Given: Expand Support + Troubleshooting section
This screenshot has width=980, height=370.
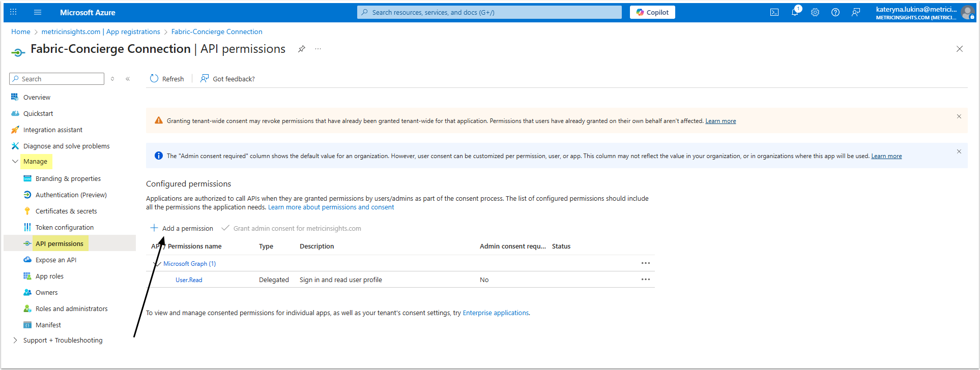Looking at the screenshot, I should (15, 341).
